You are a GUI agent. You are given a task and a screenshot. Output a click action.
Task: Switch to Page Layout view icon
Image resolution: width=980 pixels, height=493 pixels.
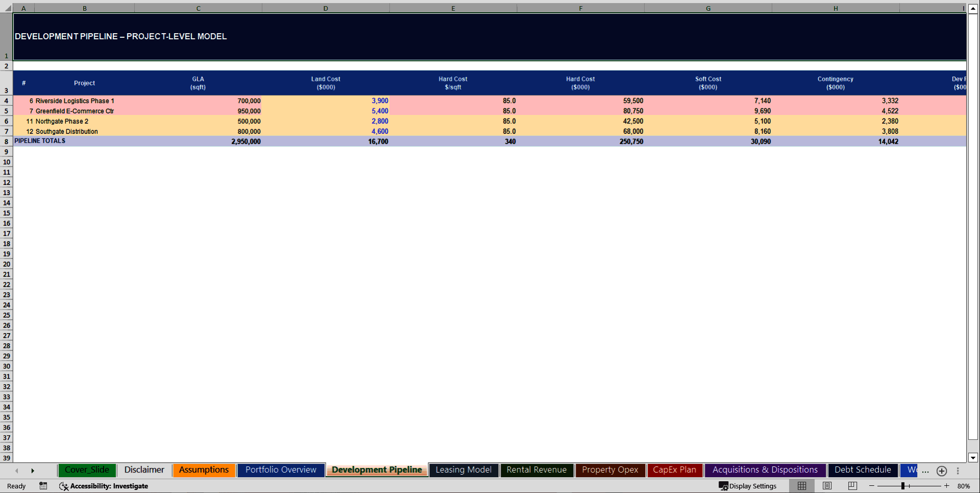(x=827, y=486)
